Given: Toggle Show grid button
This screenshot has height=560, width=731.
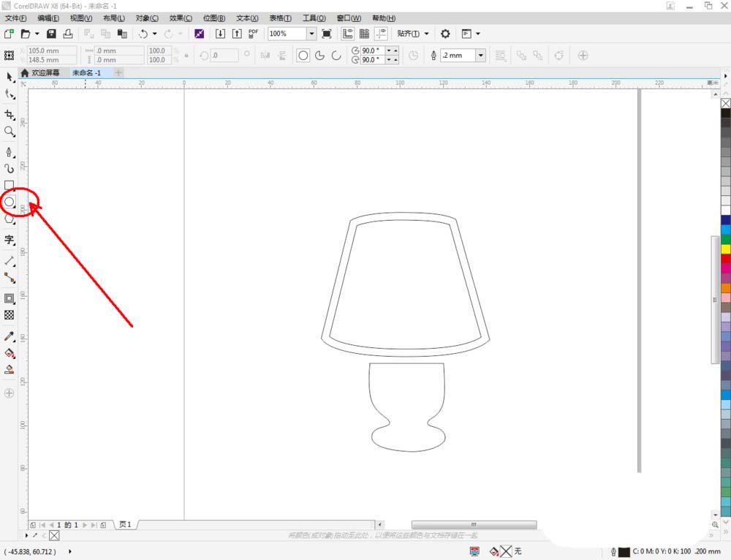Looking at the screenshot, I should (364, 34).
